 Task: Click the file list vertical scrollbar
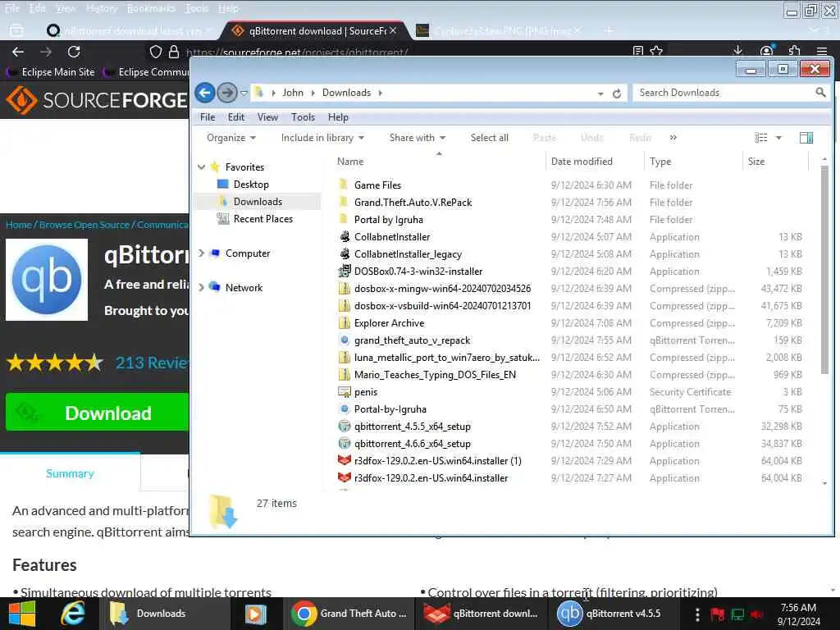[824, 270]
